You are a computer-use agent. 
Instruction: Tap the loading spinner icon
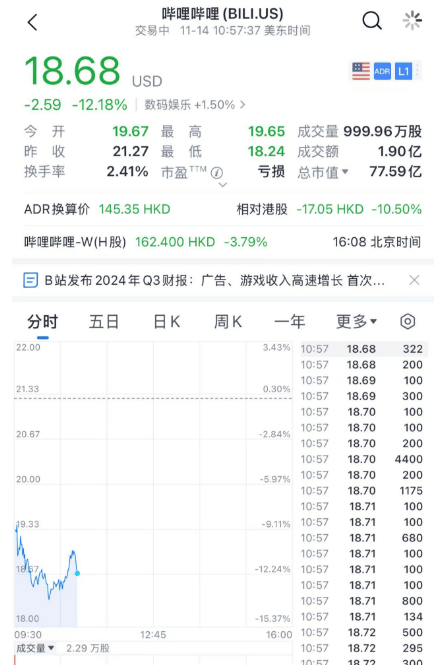(x=412, y=20)
